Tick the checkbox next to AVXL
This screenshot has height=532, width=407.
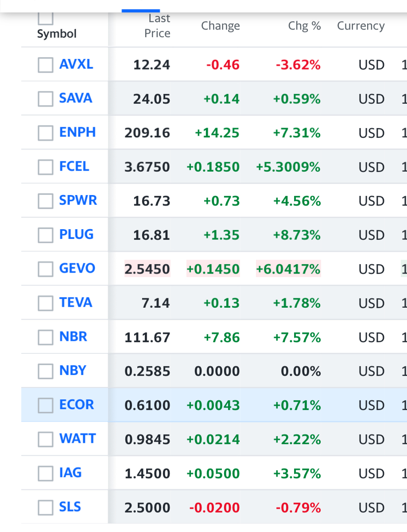pyautogui.click(x=45, y=65)
